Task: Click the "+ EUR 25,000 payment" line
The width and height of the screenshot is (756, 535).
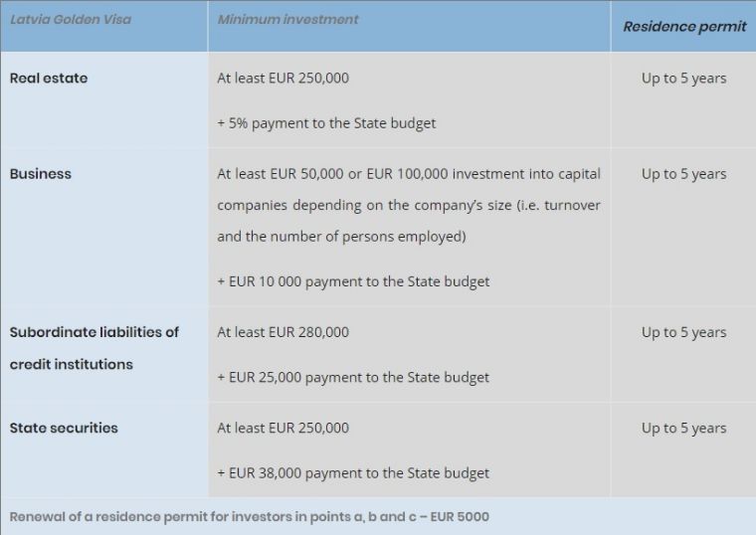Action: pyautogui.click(x=353, y=377)
